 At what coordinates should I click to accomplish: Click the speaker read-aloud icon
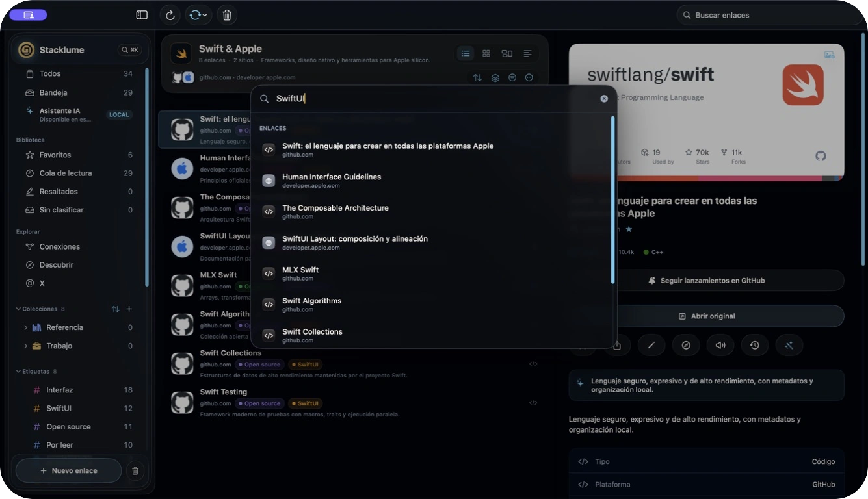tap(720, 345)
